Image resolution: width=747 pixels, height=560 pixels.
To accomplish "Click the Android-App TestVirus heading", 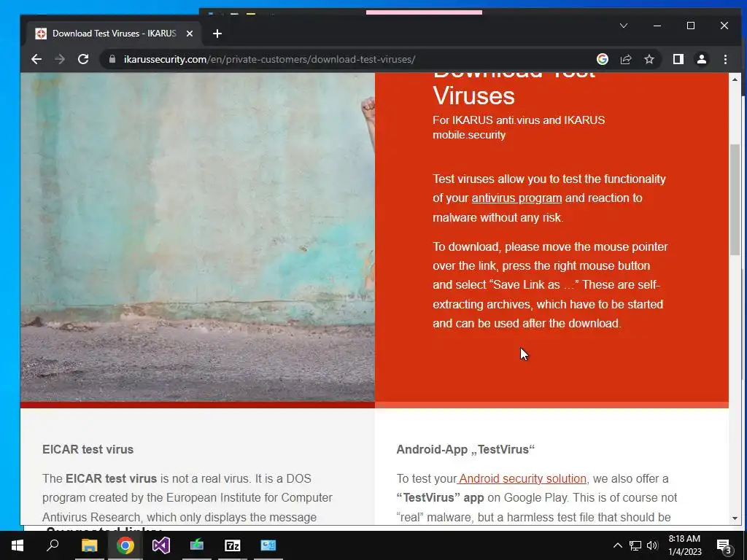I will tap(465, 449).
